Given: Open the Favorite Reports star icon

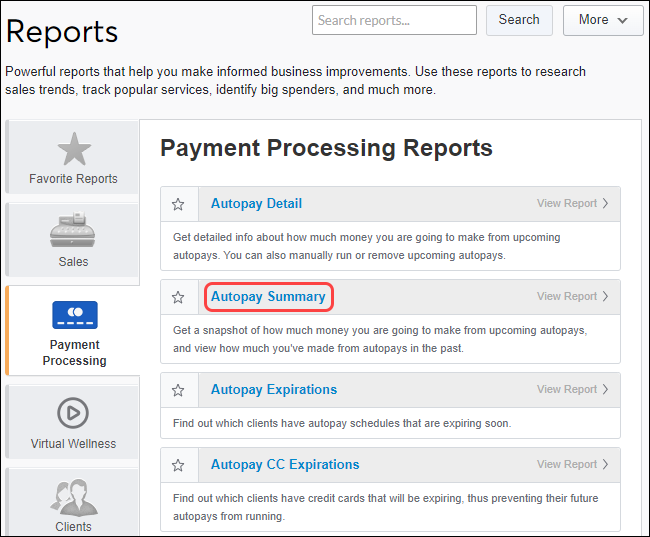Looking at the screenshot, I should pyautogui.click(x=74, y=149).
